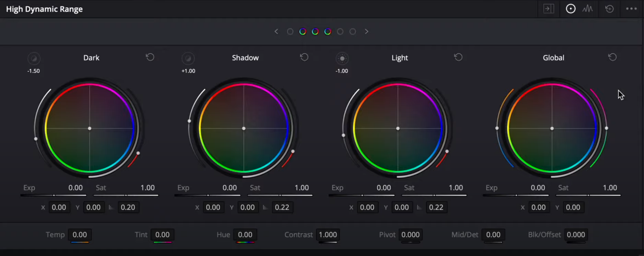
Task: Click the Shadow wheel saturation ring handle
Action: 293,151
